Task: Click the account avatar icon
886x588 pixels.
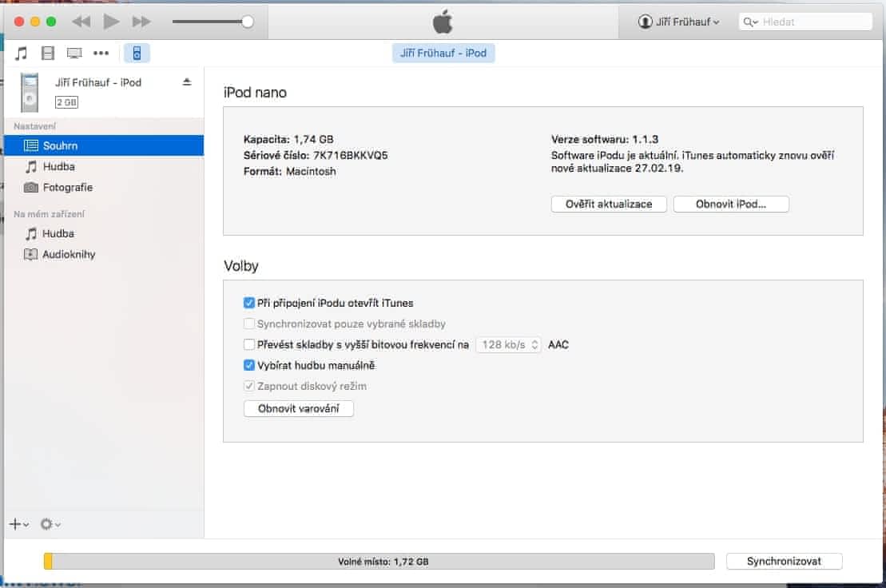Action: coord(645,22)
